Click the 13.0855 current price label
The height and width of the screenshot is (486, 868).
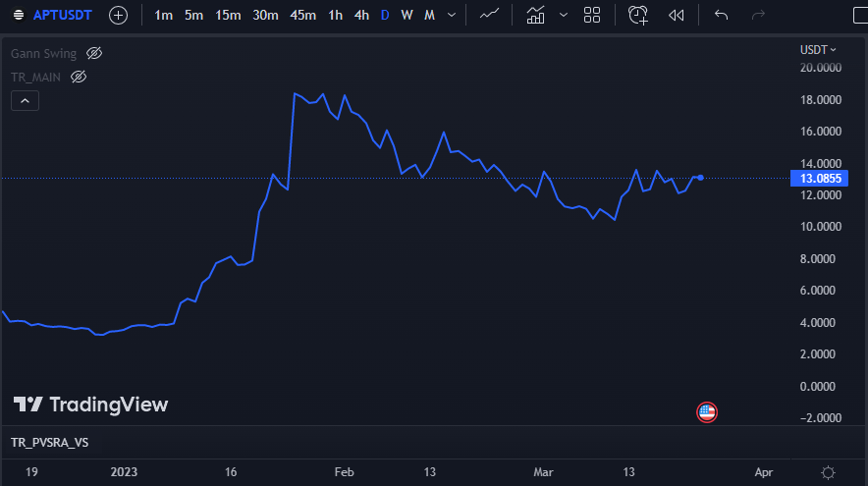(819, 179)
